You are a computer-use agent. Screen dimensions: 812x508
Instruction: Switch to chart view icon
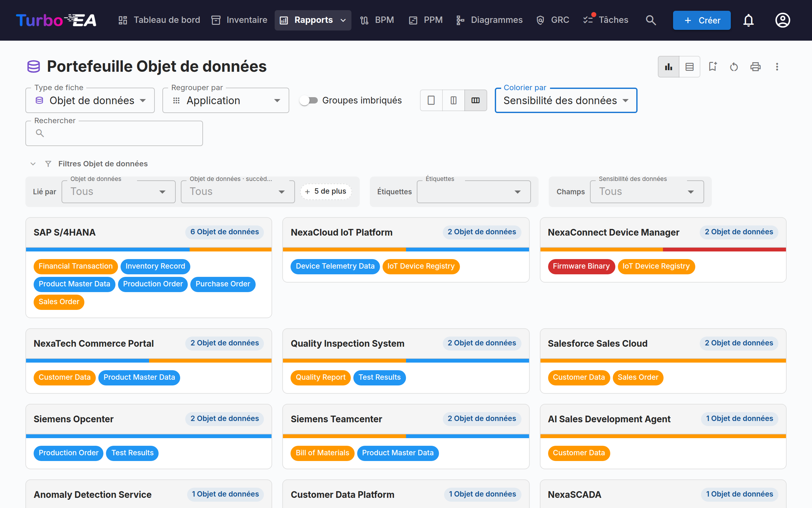pos(668,67)
